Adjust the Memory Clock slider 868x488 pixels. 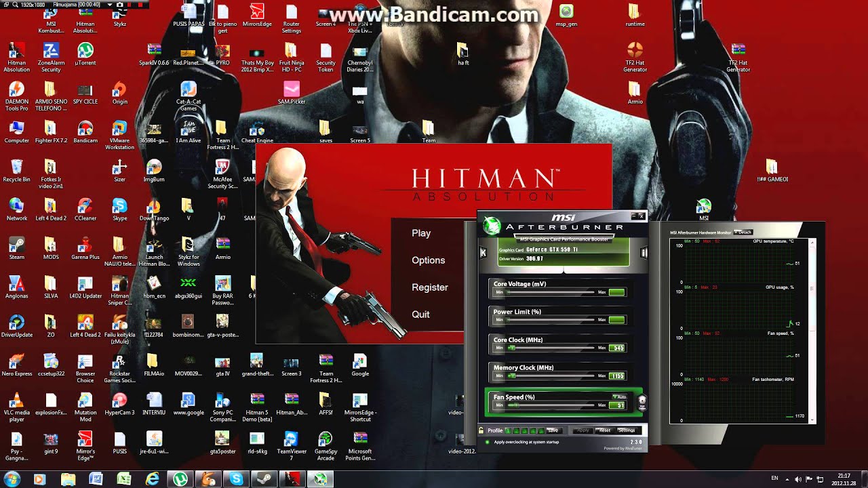[551, 375]
